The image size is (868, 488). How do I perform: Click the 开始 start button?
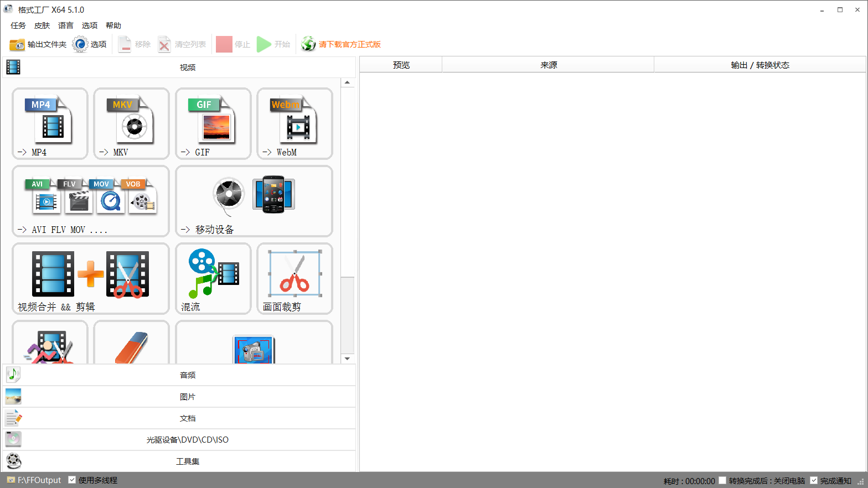pos(273,44)
